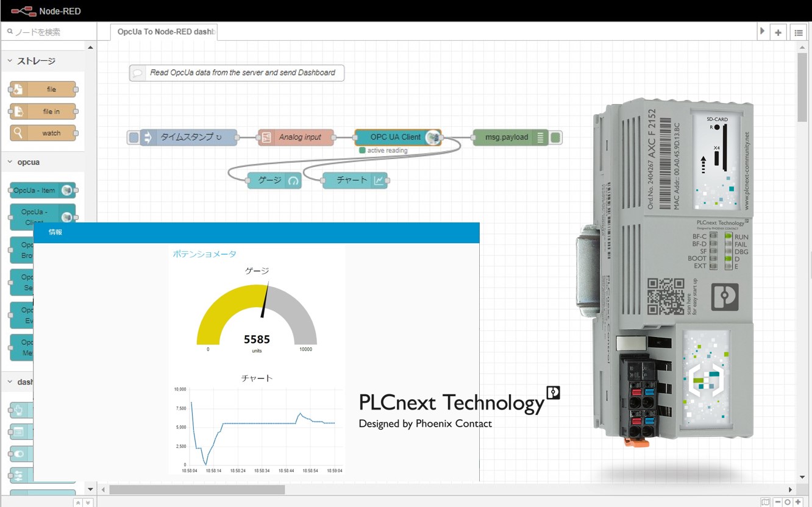The width and height of the screenshot is (812, 507).
Task: Click the comment node speech bubble icon
Action: (x=138, y=73)
